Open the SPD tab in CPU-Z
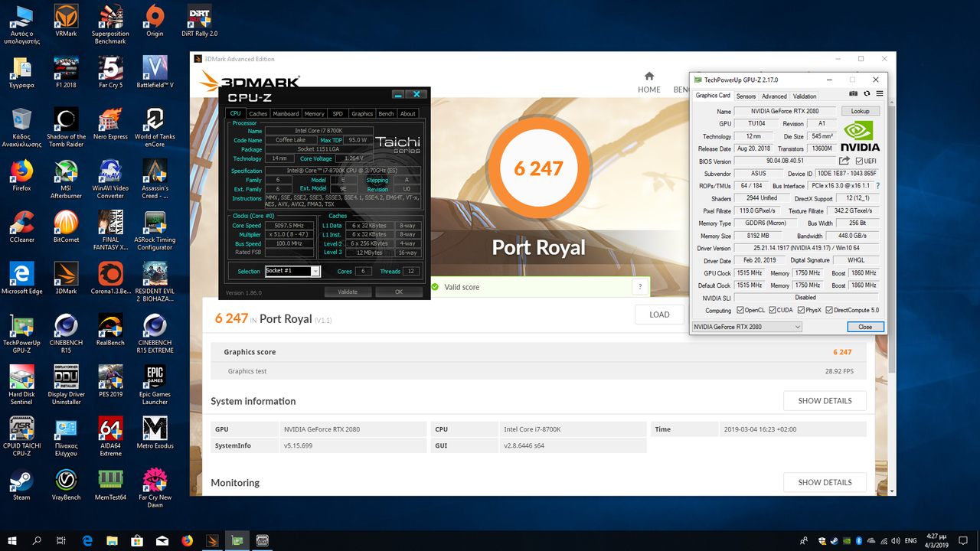Image resolution: width=980 pixels, height=551 pixels. [338, 113]
